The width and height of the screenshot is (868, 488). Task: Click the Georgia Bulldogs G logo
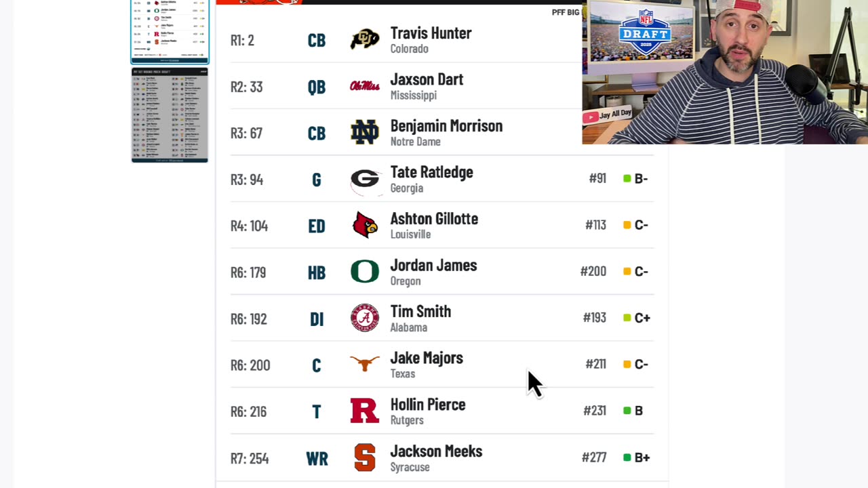click(x=365, y=179)
